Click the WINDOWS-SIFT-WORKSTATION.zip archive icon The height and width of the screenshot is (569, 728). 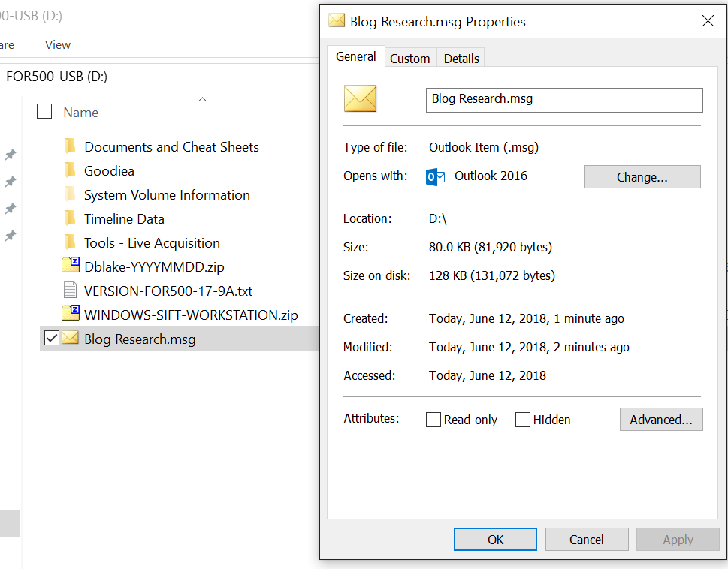71,314
